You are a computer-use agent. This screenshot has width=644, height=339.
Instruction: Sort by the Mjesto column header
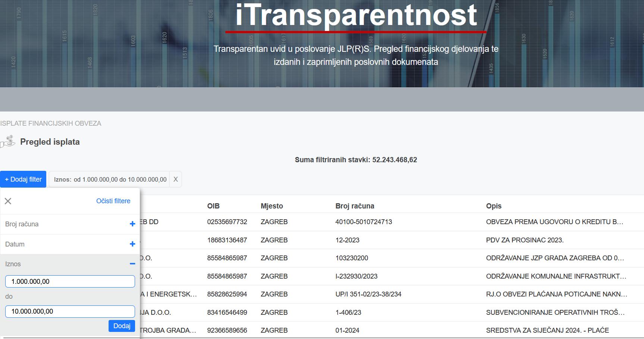(x=272, y=206)
